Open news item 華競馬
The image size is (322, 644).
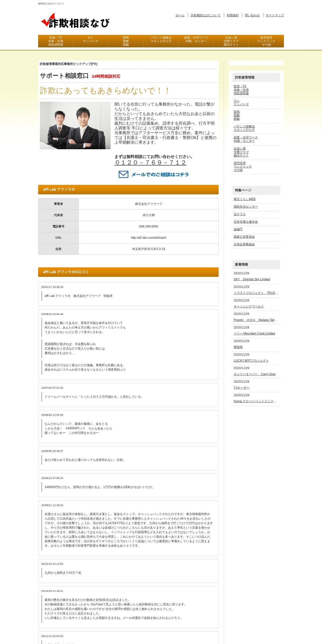(x=238, y=347)
